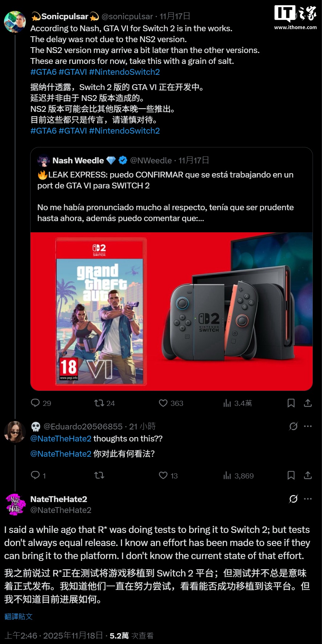Click Sonicpulsar's profile avatar
This screenshot has height=644, width=322.
coord(15,22)
